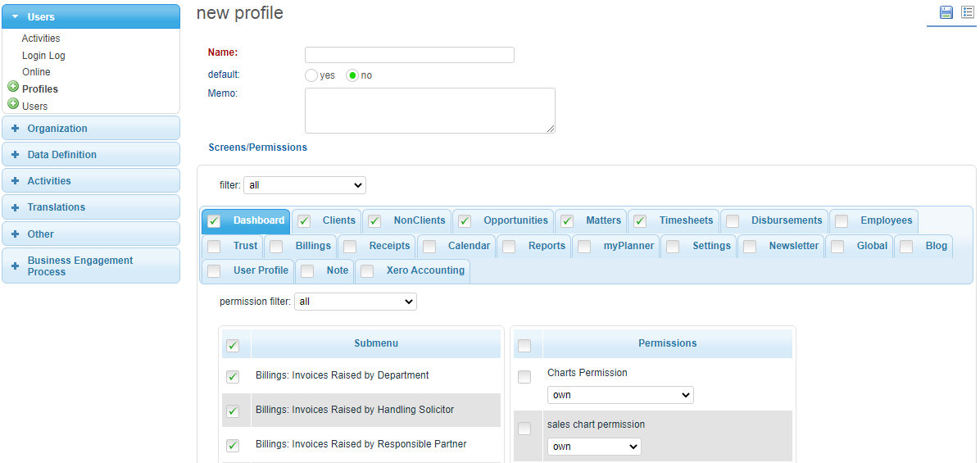980x463 pixels.
Task: Click the save floppy disk icon
Action: [x=946, y=12]
